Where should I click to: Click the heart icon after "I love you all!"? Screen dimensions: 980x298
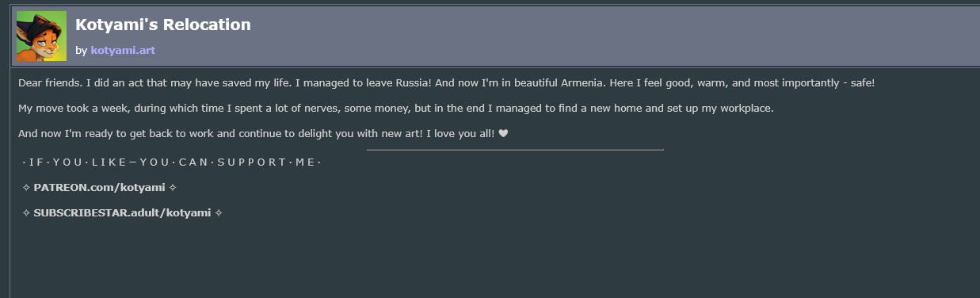(x=503, y=133)
